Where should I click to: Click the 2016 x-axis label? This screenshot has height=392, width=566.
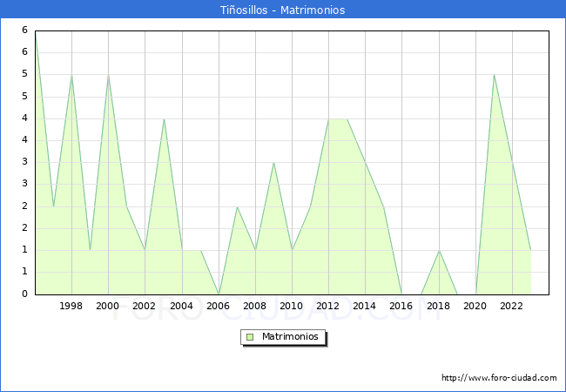pos(401,306)
